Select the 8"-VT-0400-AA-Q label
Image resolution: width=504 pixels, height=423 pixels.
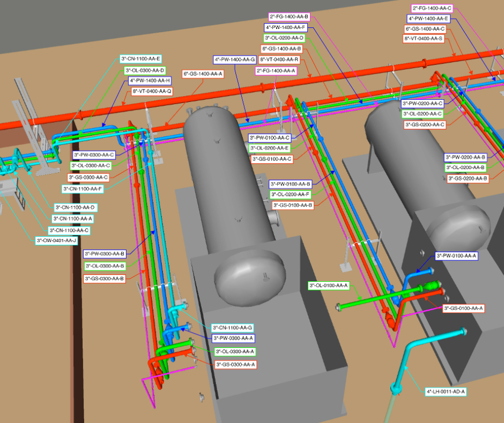click(152, 91)
